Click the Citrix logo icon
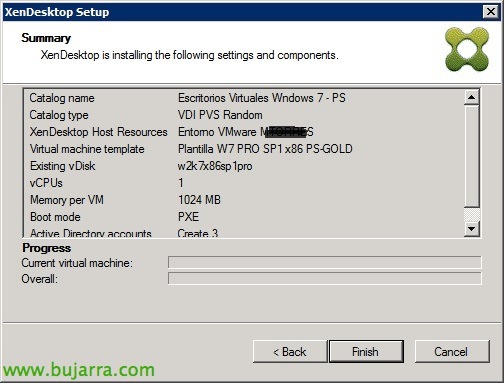This screenshot has width=504, height=383. 467,49
